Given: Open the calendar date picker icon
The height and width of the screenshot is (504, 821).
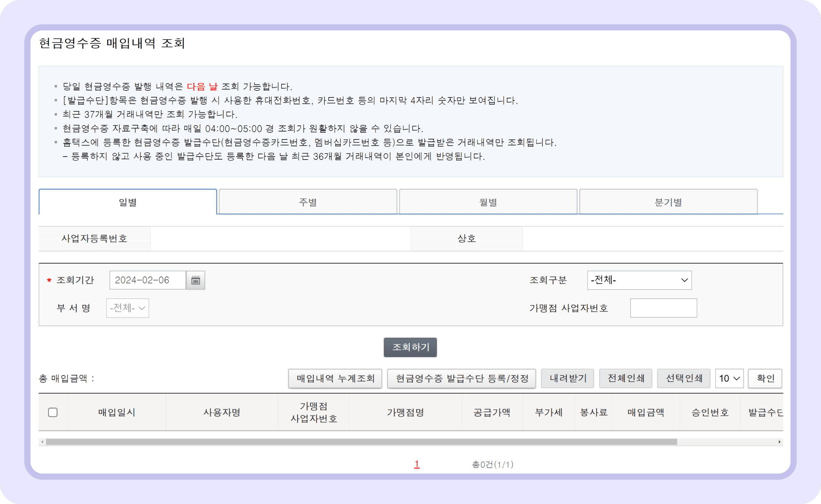Looking at the screenshot, I should click(195, 280).
